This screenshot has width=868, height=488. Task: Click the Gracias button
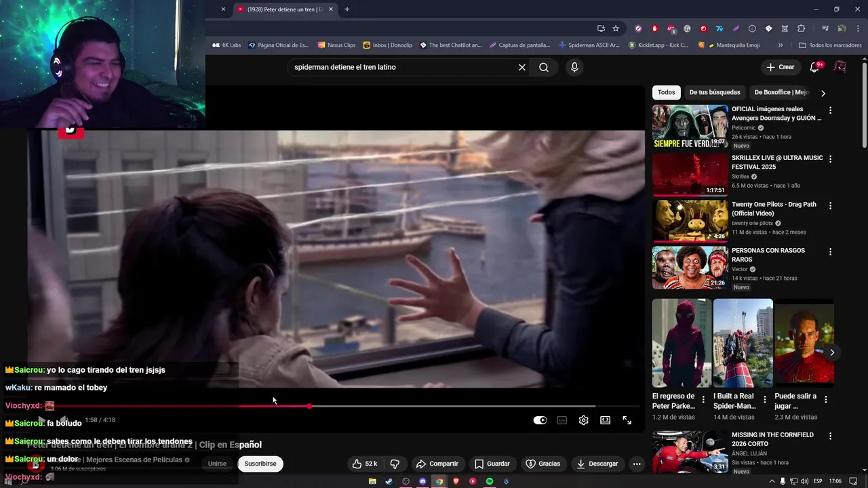coord(543,464)
